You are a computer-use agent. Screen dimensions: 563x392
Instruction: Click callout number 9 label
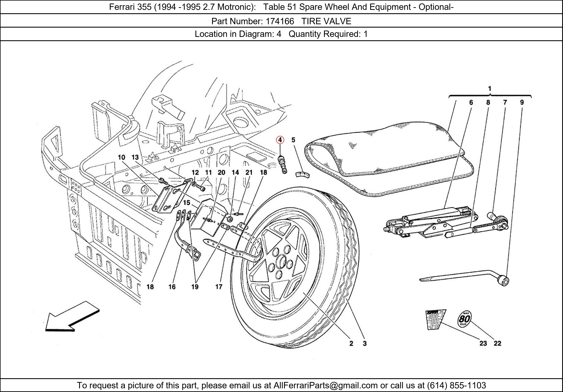pos(522,103)
